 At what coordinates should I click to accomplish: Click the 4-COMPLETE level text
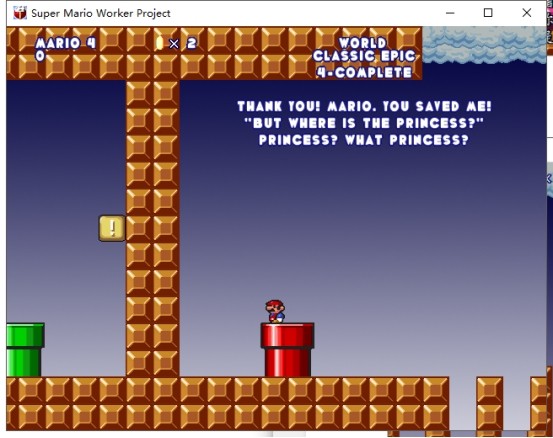(x=364, y=72)
